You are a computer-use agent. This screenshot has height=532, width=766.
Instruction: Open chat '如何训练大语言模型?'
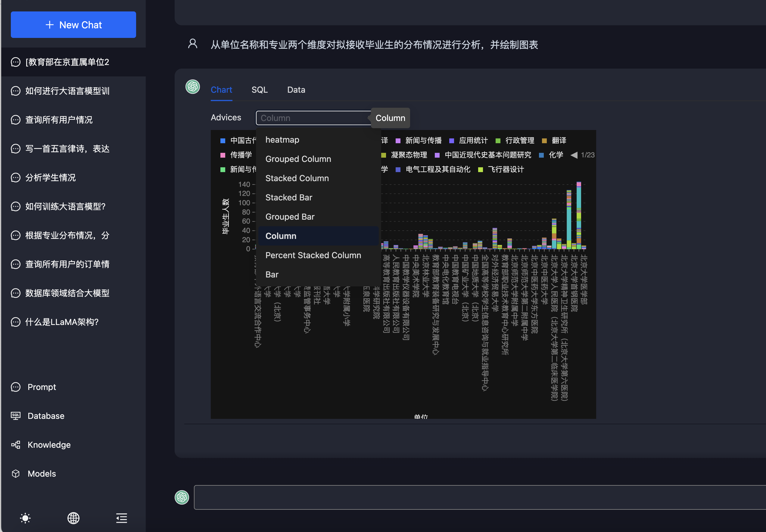[73, 206]
